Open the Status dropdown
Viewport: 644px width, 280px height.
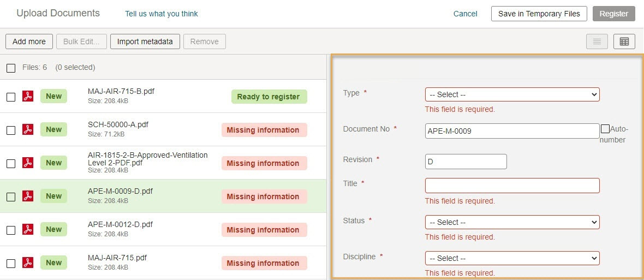click(x=512, y=222)
